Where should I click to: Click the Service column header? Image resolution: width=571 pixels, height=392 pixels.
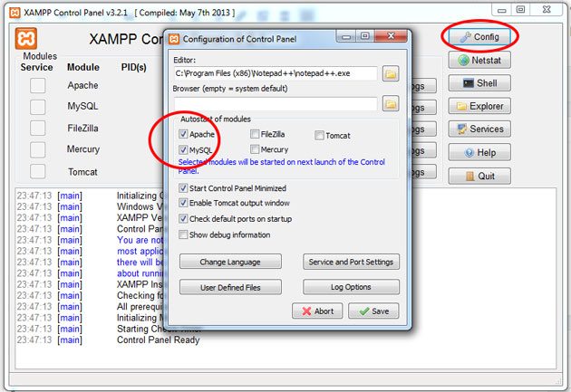(x=36, y=67)
